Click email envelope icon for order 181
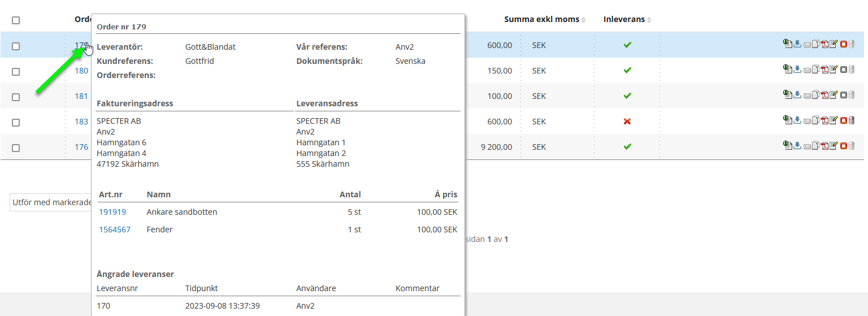The image size is (868, 316). (807, 96)
